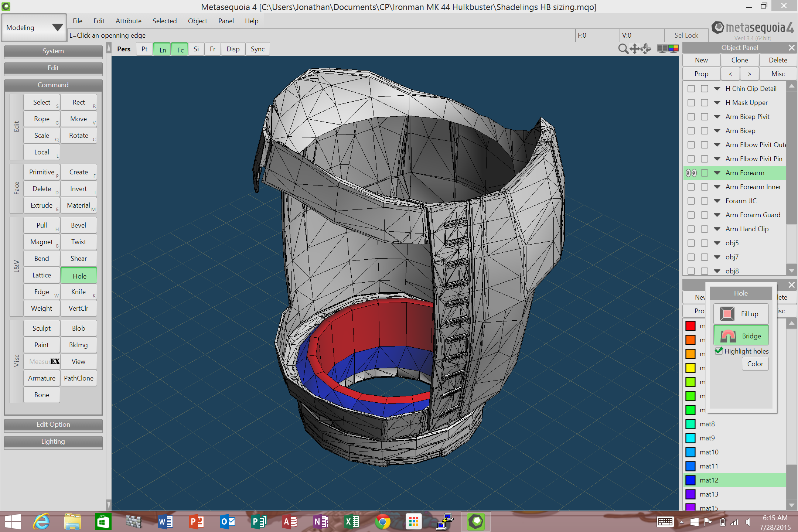Toggle Ln line display mode
Screen dimensions: 798x532
[x=163, y=50]
